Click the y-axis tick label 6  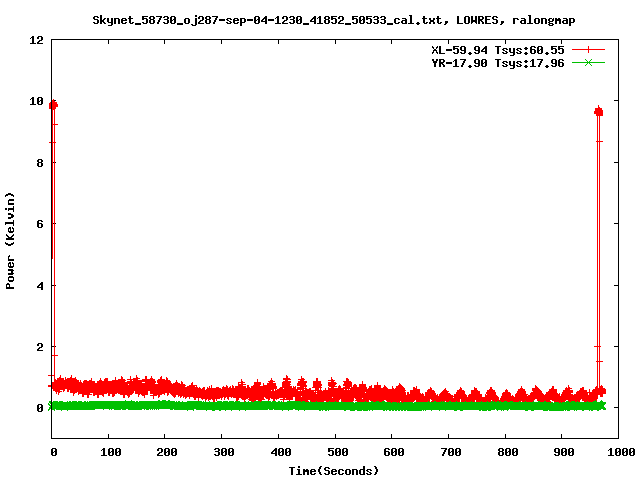click(x=40, y=224)
